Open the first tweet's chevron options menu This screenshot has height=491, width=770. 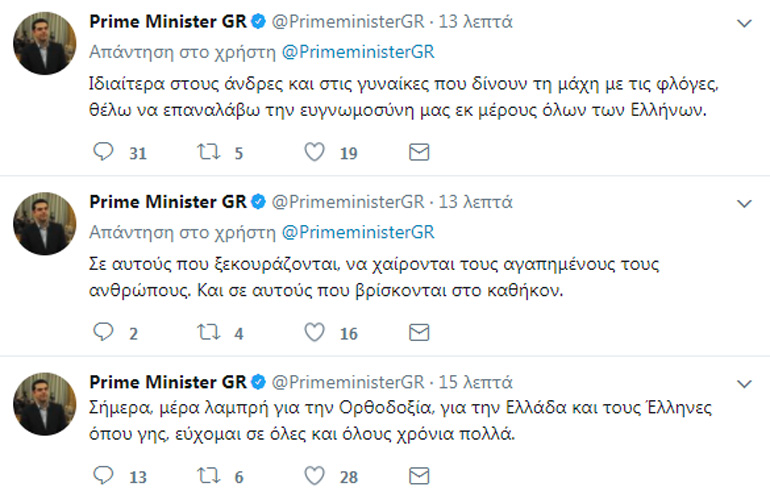tap(743, 22)
